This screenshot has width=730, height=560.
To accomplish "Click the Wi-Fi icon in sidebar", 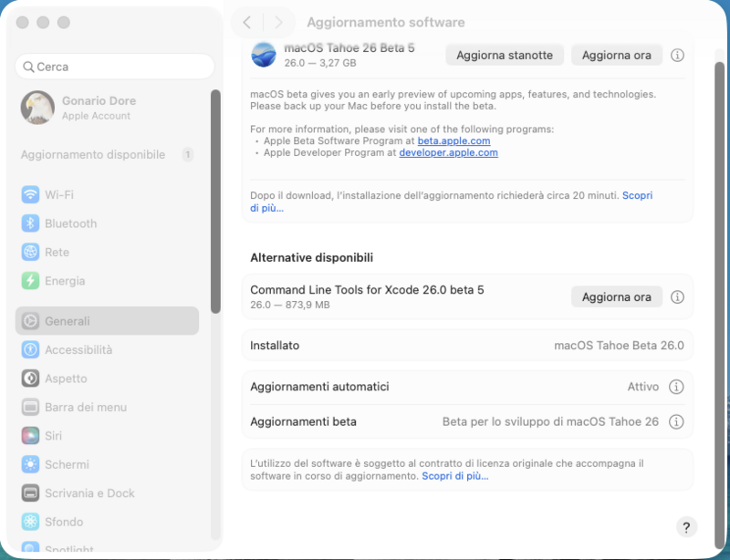I will [x=30, y=194].
